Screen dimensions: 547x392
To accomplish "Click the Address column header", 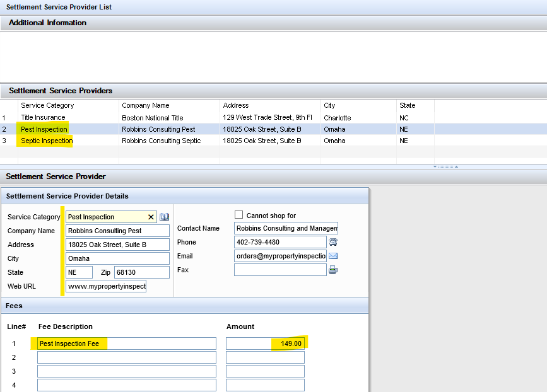I will 236,105.
